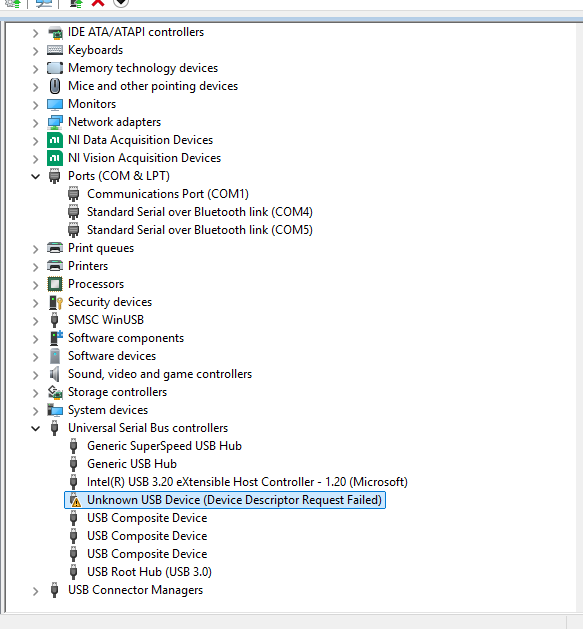Click the Print queues printer icon
The width and height of the screenshot is (583, 629).
click(x=55, y=248)
